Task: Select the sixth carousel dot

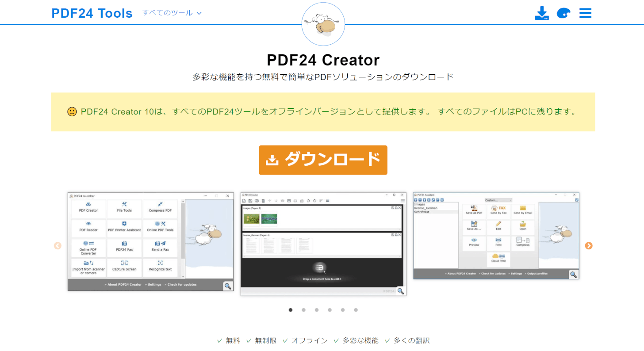Action: (356, 310)
